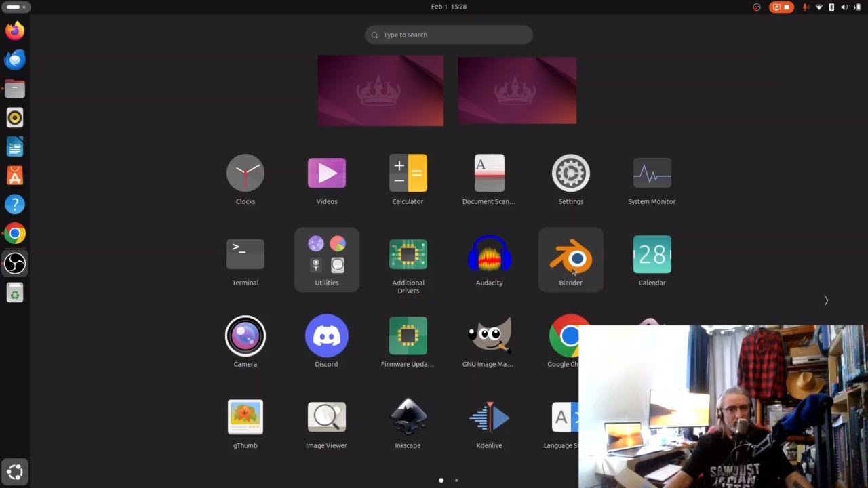
Task: Open GNU Image Manipulation Program
Action: (x=490, y=336)
